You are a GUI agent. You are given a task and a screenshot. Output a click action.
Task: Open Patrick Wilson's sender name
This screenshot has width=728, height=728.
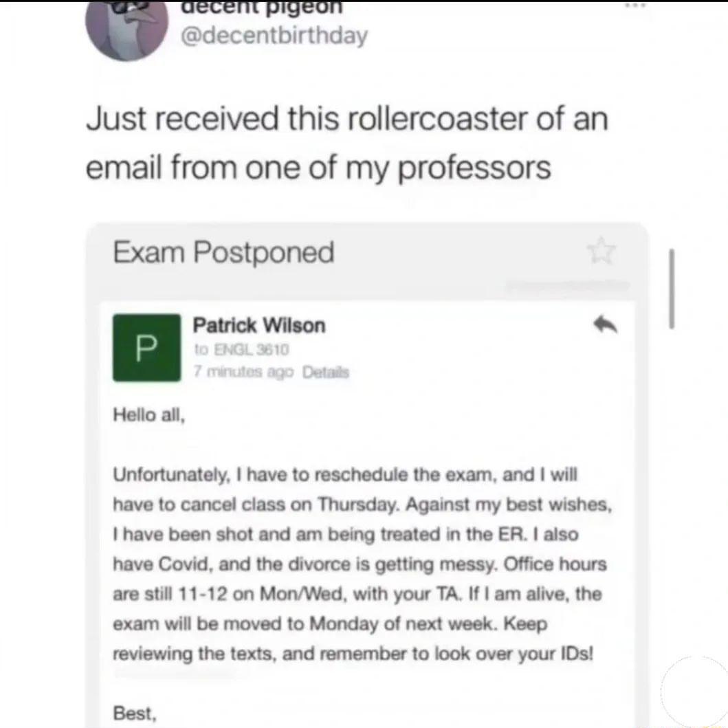click(259, 325)
